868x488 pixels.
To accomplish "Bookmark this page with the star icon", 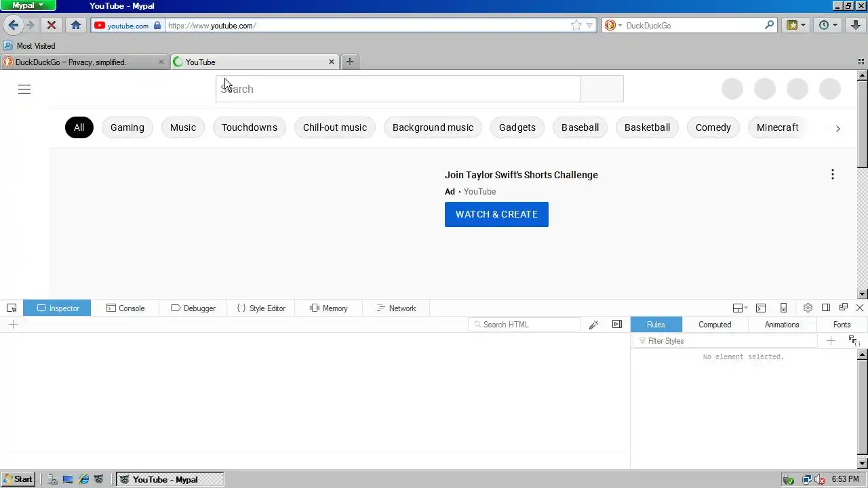I will pos(576,25).
